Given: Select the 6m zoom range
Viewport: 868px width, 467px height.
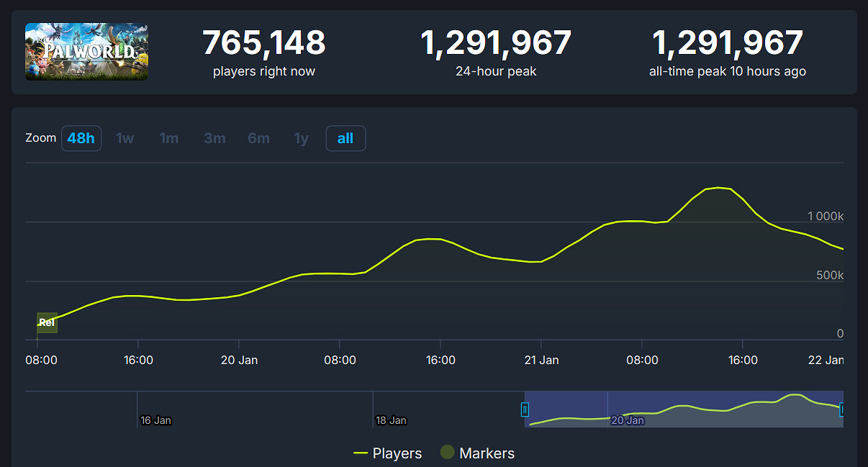Looking at the screenshot, I should pos(259,138).
